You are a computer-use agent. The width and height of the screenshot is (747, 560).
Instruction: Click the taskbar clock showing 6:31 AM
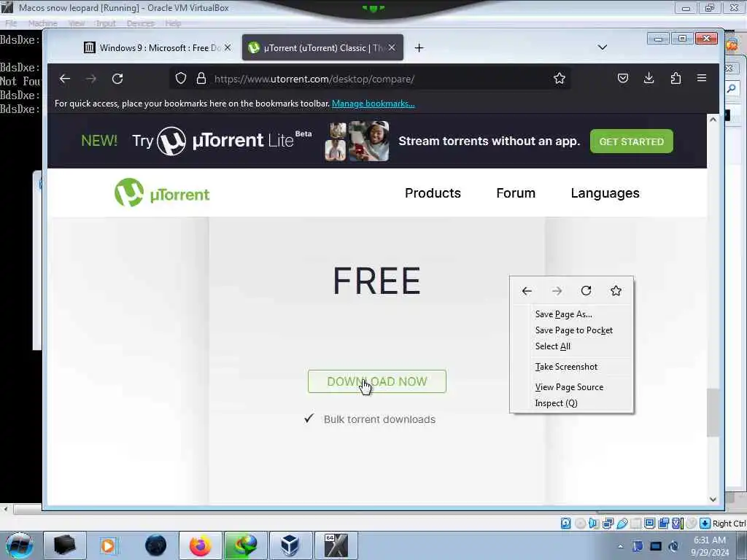710,545
